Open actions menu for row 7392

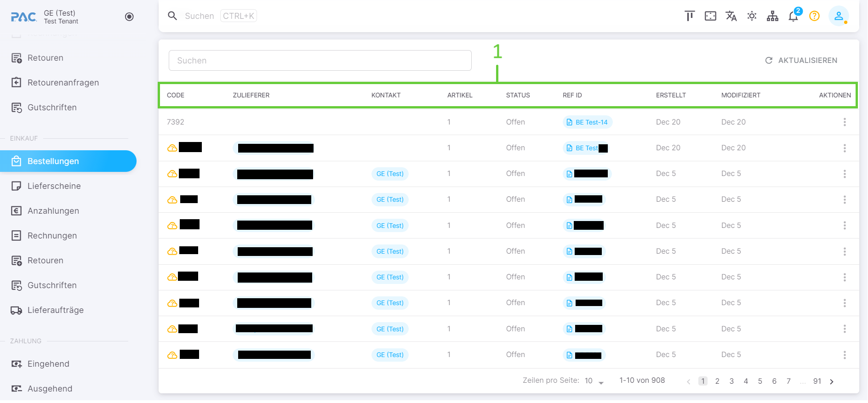[x=845, y=122]
